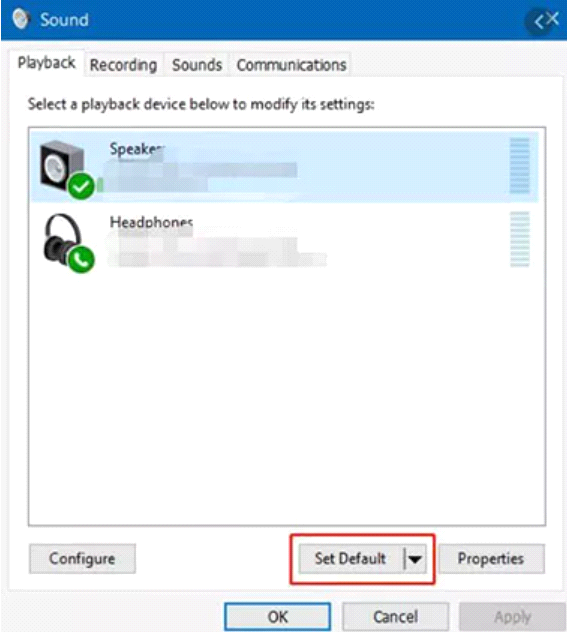Select the Speakers device icon

click(x=66, y=169)
